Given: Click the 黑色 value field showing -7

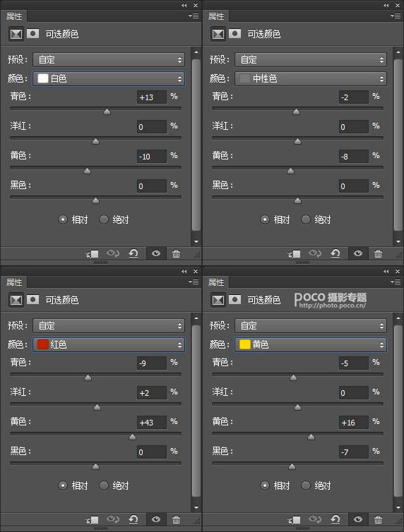Looking at the screenshot, I should tap(354, 452).
